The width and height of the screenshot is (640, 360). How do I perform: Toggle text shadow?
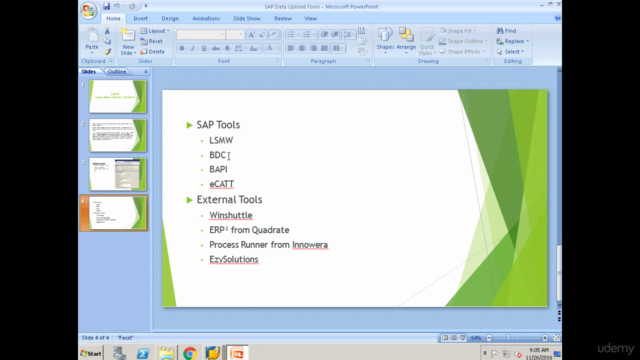pos(227,48)
